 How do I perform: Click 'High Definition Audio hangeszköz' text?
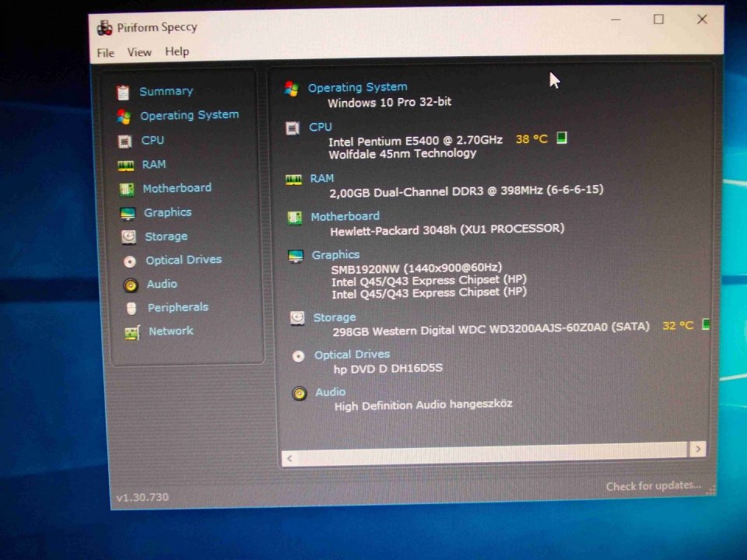423,404
